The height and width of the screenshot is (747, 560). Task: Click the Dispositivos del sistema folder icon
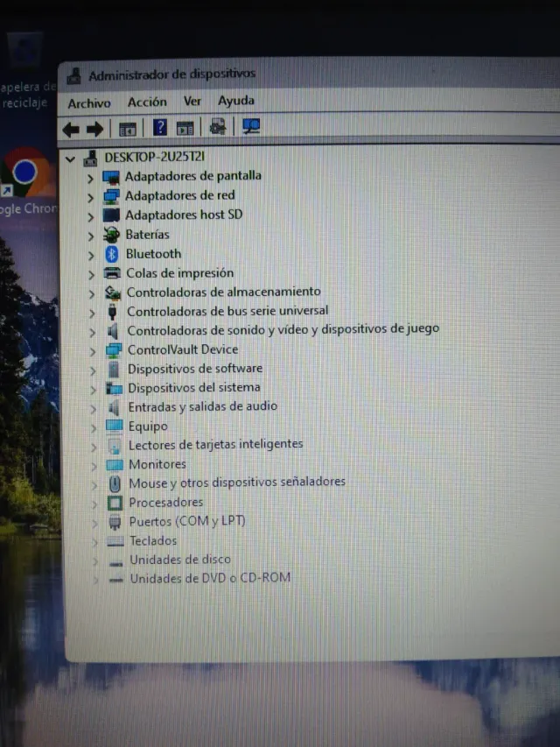point(115,389)
